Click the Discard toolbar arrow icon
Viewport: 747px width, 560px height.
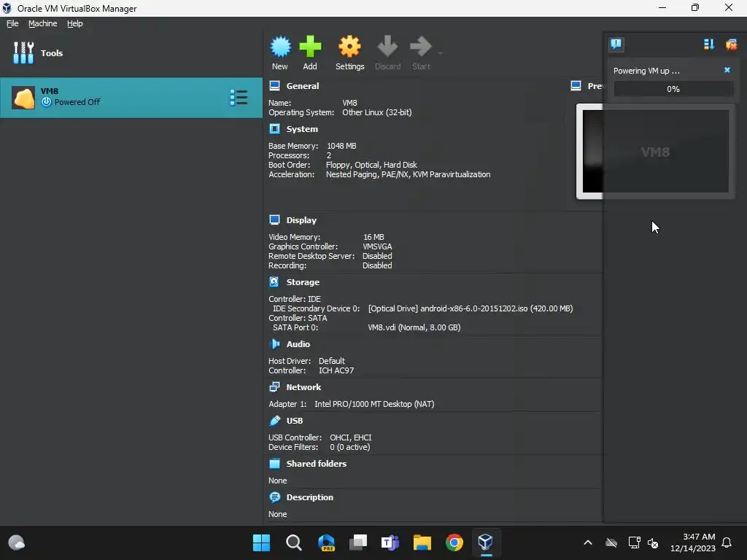[387, 47]
